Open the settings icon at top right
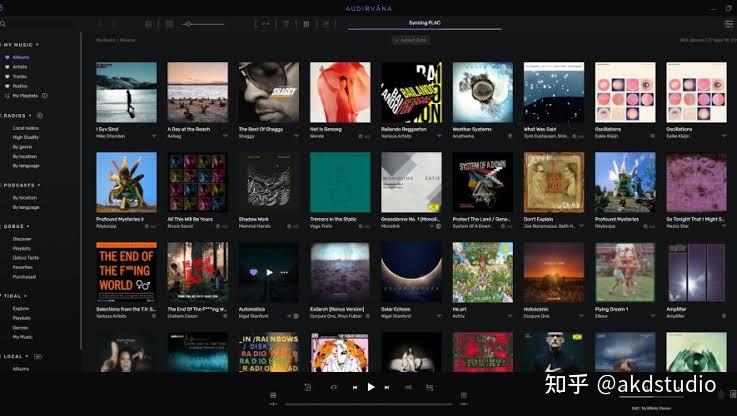Viewport: 737px width, 416px height. pos(729,24)
